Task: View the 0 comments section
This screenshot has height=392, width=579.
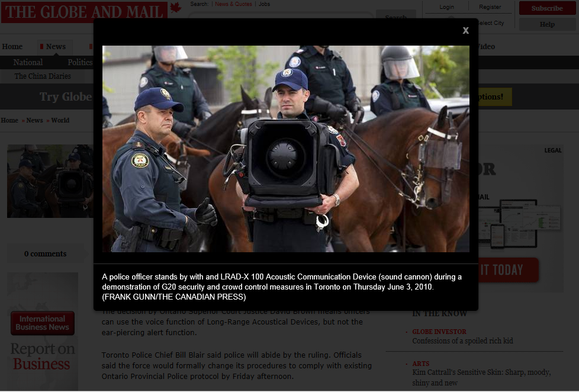Action: point(45,254)
